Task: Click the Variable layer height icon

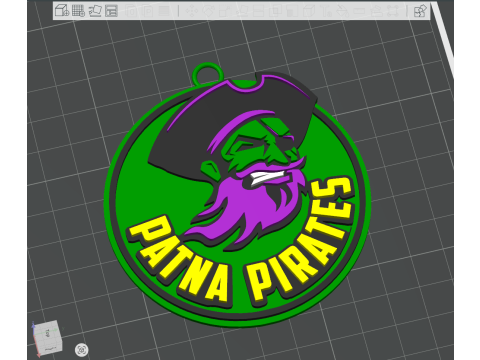Action: 164,11
